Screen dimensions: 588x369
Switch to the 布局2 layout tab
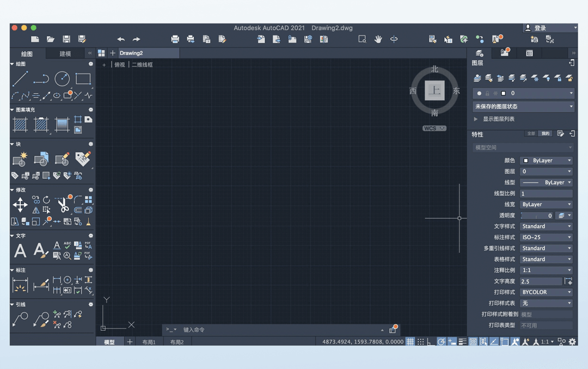tap(177, 342)
